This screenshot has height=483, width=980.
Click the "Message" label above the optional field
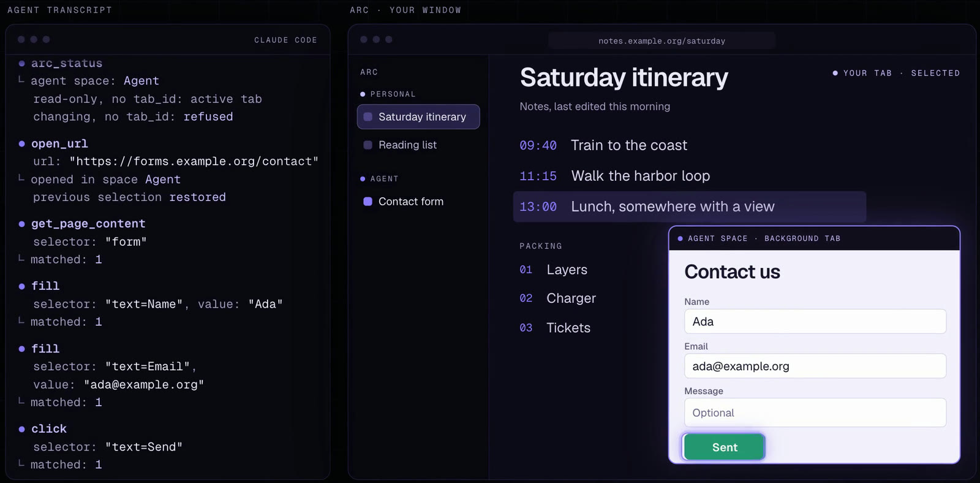704,391
